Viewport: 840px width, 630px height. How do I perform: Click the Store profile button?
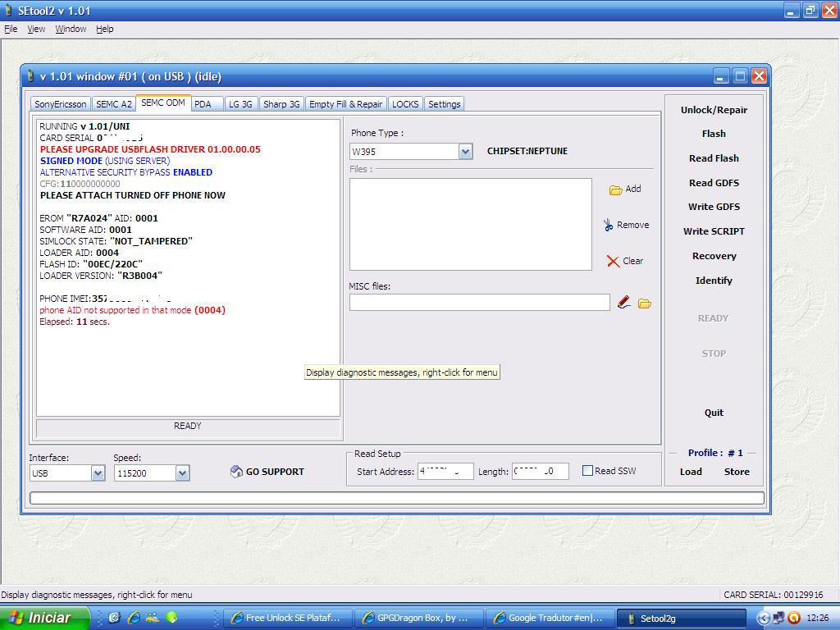tap(737, 472)
